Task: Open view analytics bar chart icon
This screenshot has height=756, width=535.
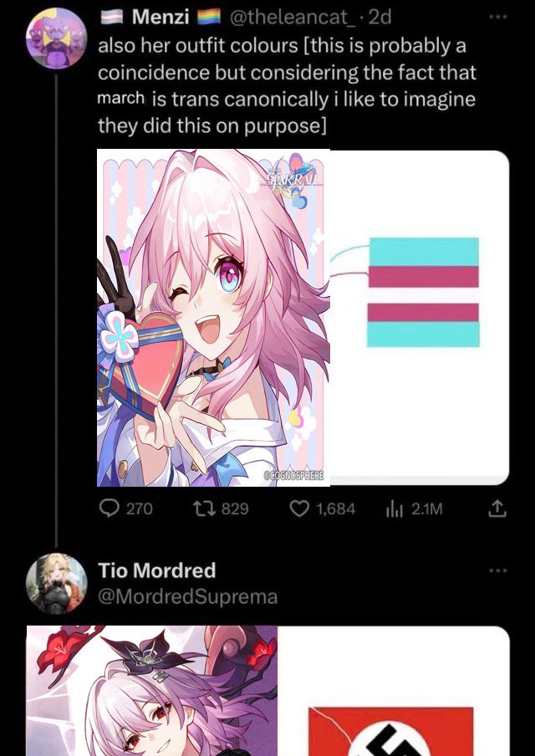Action: coord(395,509)
